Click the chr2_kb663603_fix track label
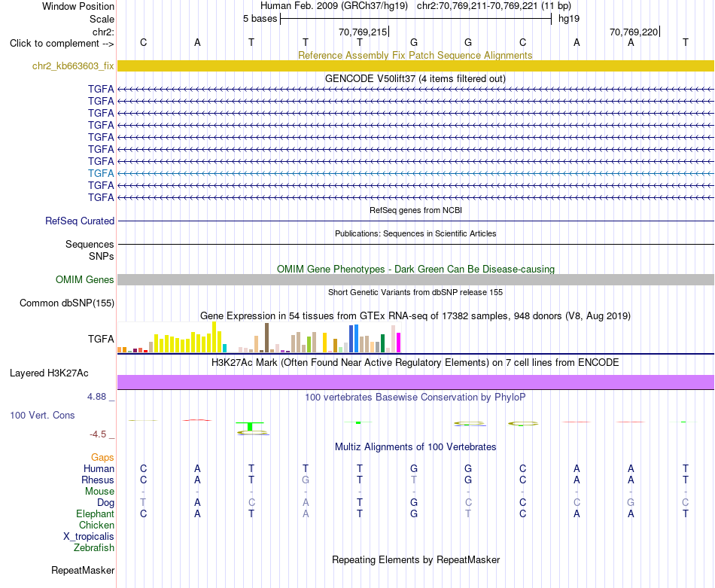Viewport: 715px width, 588px height. [x=73, y=66]
